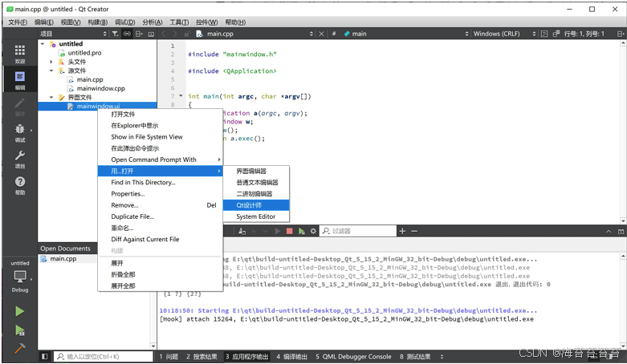Image resolution: width=627 pixels, height=364 pixels.
Task: Open Windows (CRLF) line ending dropdown
Action: [x=505, y=34]
